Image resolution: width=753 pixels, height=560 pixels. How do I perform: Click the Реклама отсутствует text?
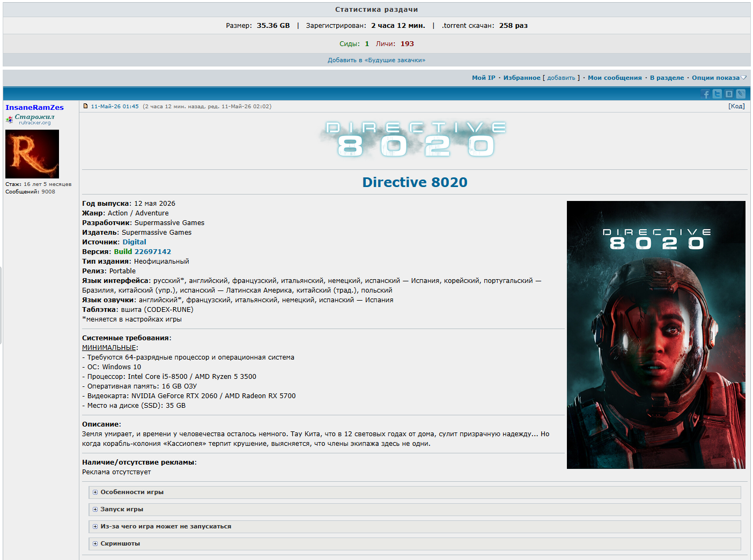click(116, 472)
